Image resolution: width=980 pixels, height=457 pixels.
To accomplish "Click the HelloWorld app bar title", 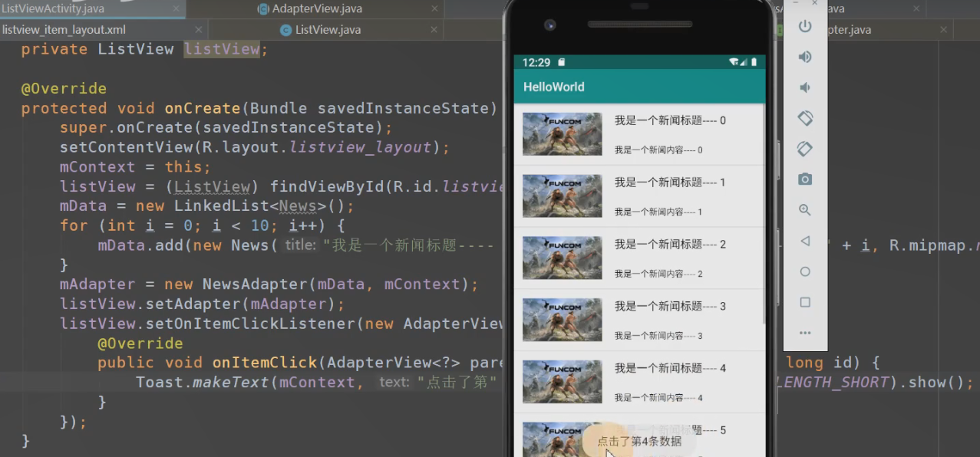I will (554, 87).
